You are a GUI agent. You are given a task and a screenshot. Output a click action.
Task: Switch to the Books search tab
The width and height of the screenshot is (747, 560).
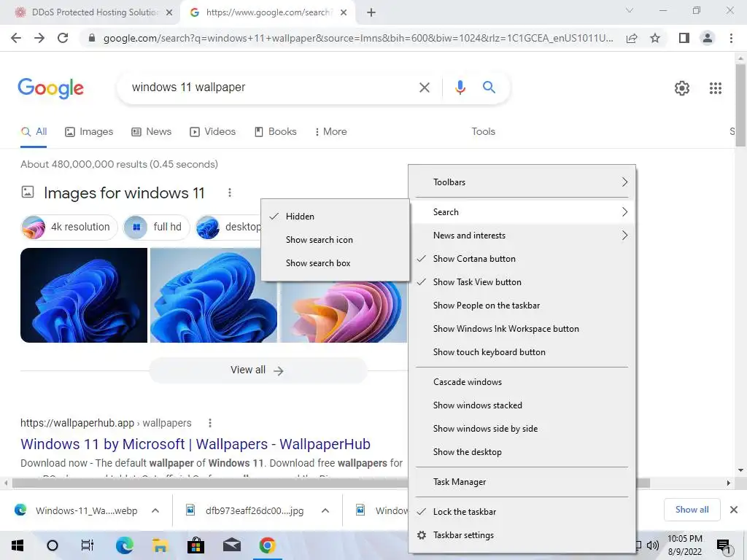(x=275, y=131)
